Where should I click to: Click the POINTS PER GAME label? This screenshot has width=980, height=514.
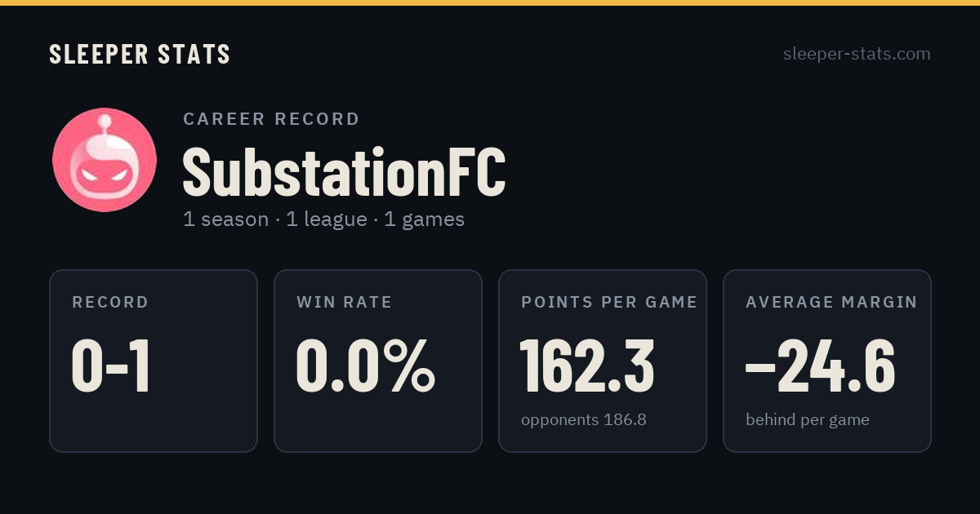609,303
